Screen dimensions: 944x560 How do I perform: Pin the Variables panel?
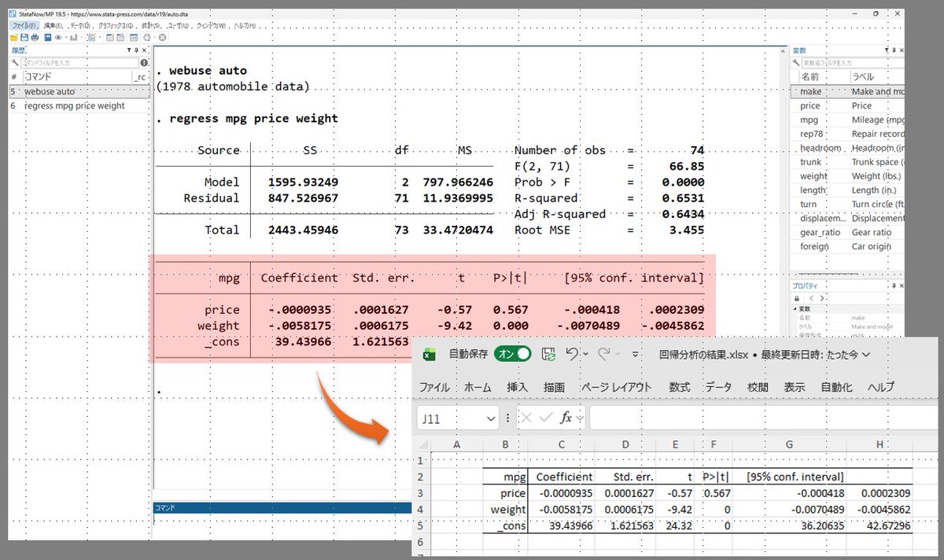(x=894, y=50)
